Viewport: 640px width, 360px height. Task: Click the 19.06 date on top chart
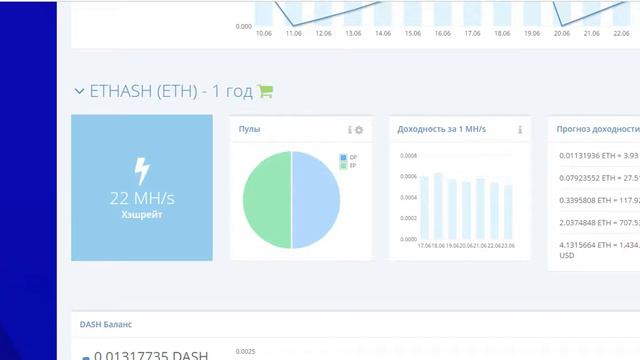532,33
